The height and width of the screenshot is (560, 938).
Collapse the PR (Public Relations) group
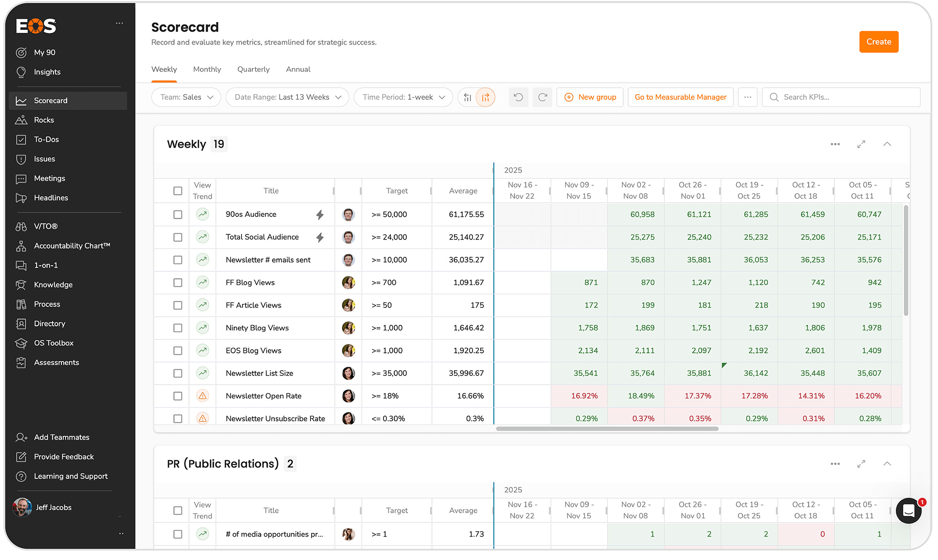pyautogui.click(x=887, y=463)
